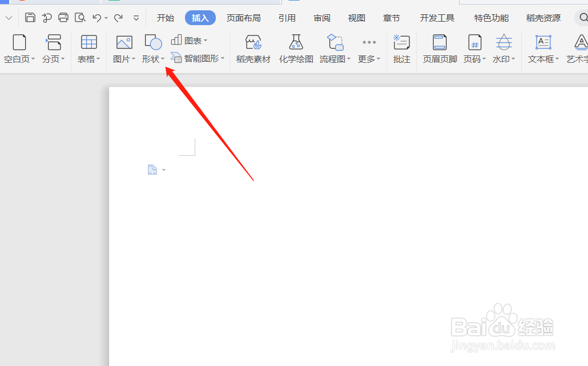588x366 pixels.
Task: Open the 化学绘图 chemistry drawing tool
Action: [x=296, y=49]
